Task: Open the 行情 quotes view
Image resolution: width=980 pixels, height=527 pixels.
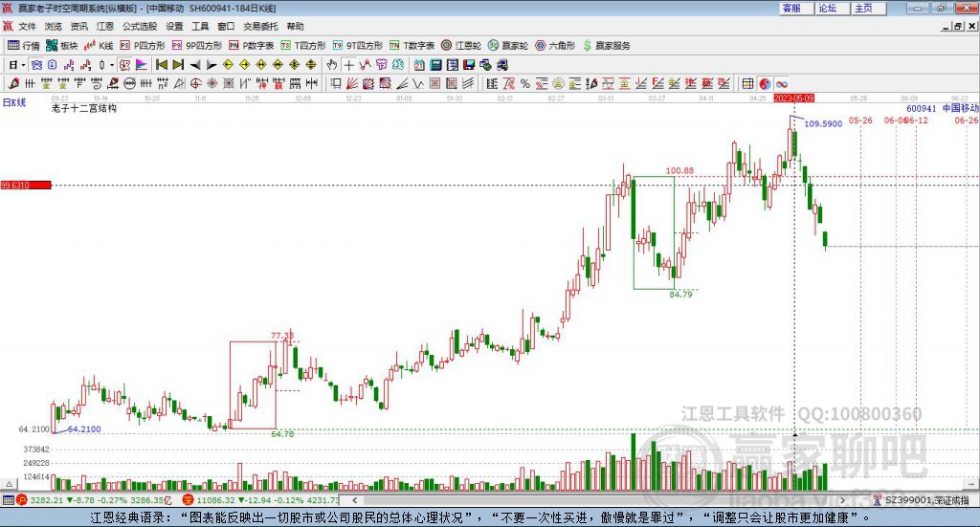Action: pos(23,46)
